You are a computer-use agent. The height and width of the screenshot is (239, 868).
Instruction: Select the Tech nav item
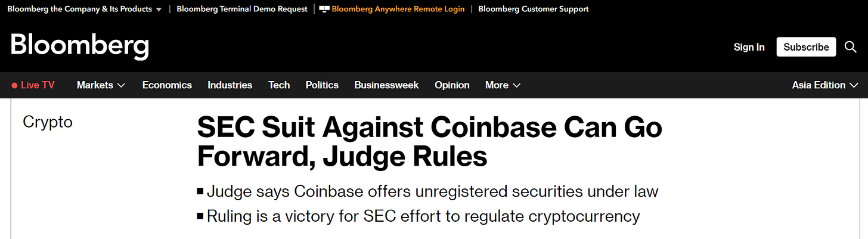tap(279, 85)
